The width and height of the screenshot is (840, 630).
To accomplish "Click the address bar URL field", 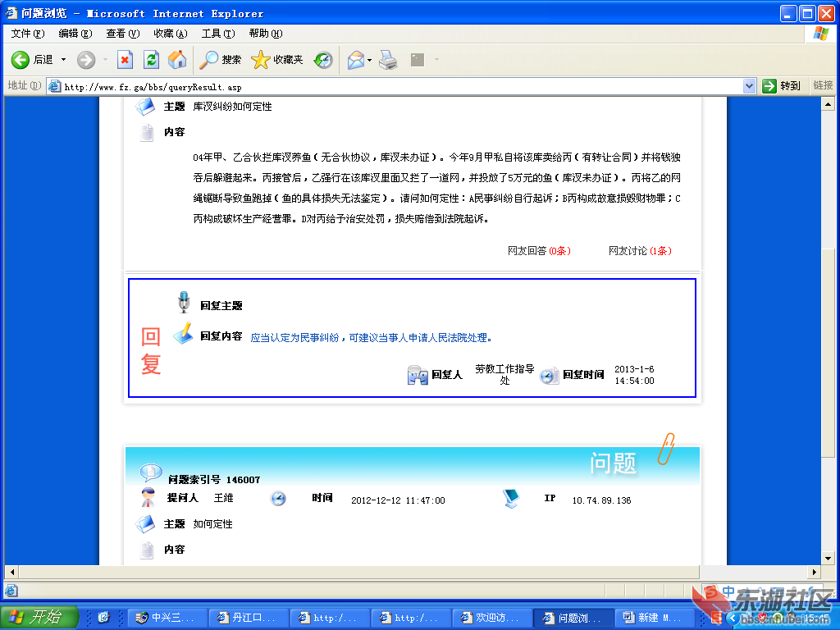I will (402, 87).
